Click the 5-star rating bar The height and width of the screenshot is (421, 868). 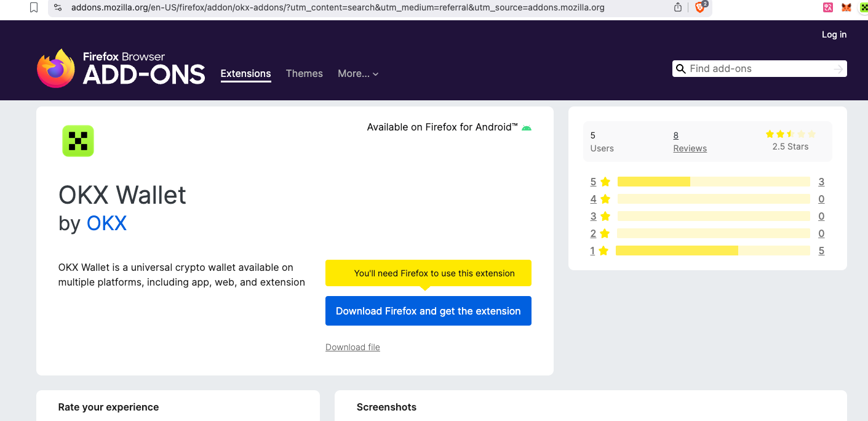pyautogui.click(x=714, y=182)
